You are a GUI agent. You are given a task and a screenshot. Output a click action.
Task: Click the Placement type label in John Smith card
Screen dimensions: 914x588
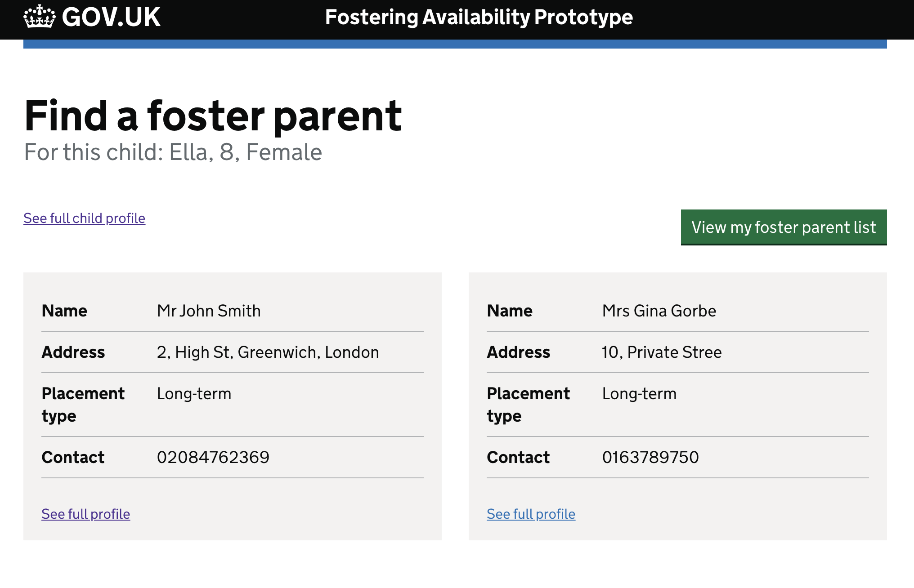[x=83, y=405]
